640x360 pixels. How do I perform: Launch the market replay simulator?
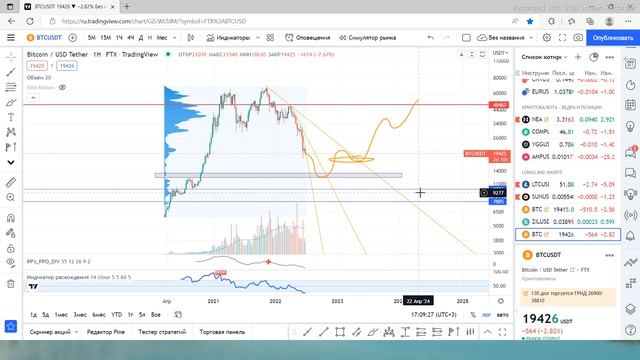point(367,38)
